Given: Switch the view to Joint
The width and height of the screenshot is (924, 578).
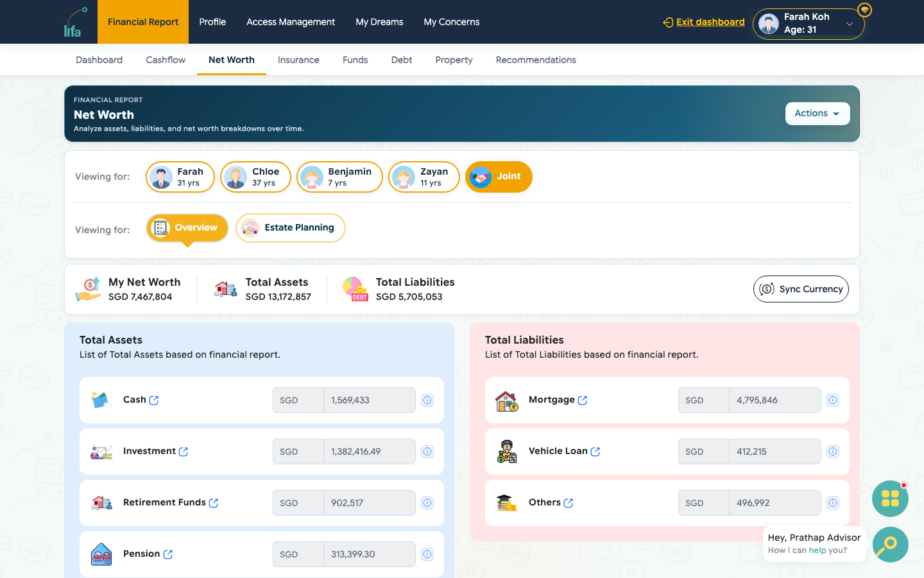Looking at the screenshot, I should [499, 177].
